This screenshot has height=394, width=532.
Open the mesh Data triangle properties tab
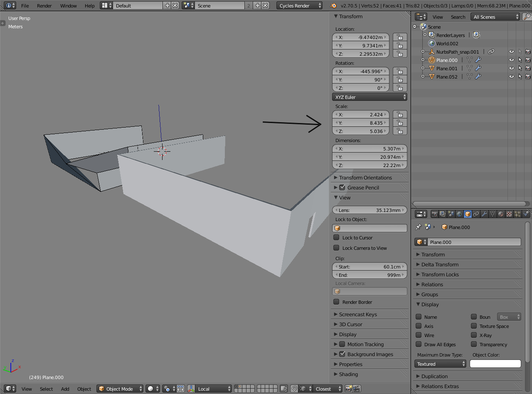(x=493, y=214)
